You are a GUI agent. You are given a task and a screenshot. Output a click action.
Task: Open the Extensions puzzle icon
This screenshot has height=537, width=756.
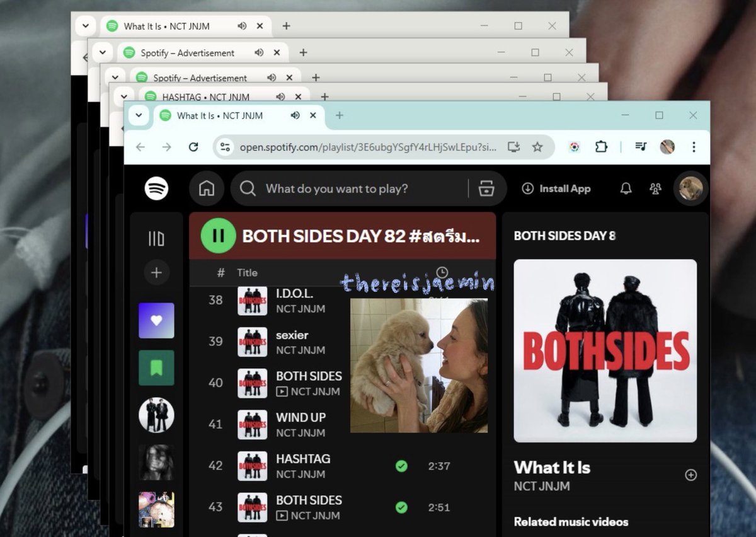click(x=601, y=147)
